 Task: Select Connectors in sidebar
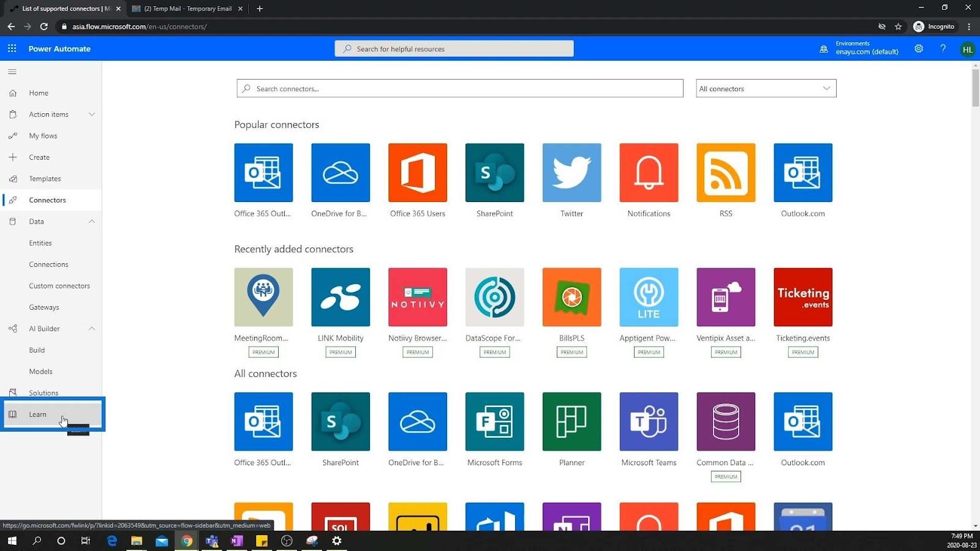(51, 200)
